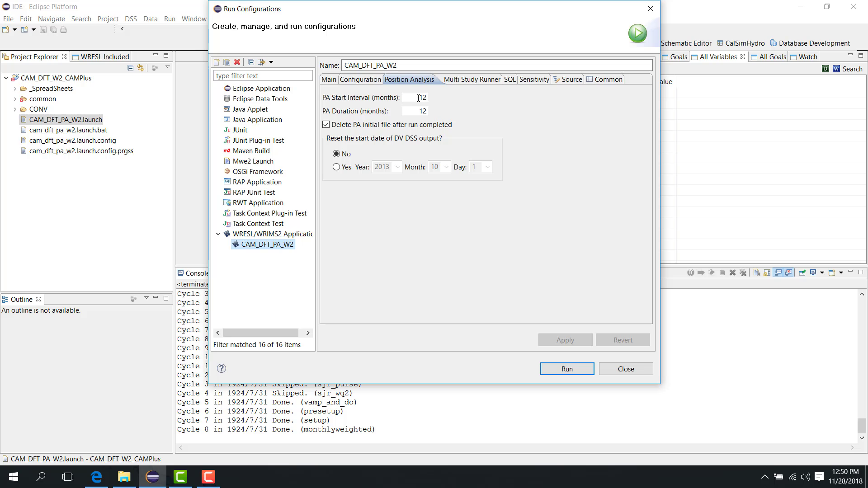Open the SQL tab
This screenshot has height=488, width=868.
click(x=509, y=80)
